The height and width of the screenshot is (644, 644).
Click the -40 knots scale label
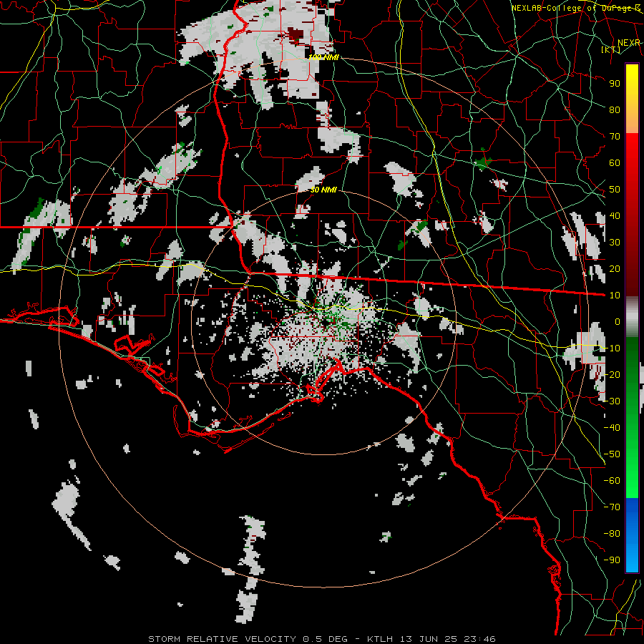[x=612, y=428]
